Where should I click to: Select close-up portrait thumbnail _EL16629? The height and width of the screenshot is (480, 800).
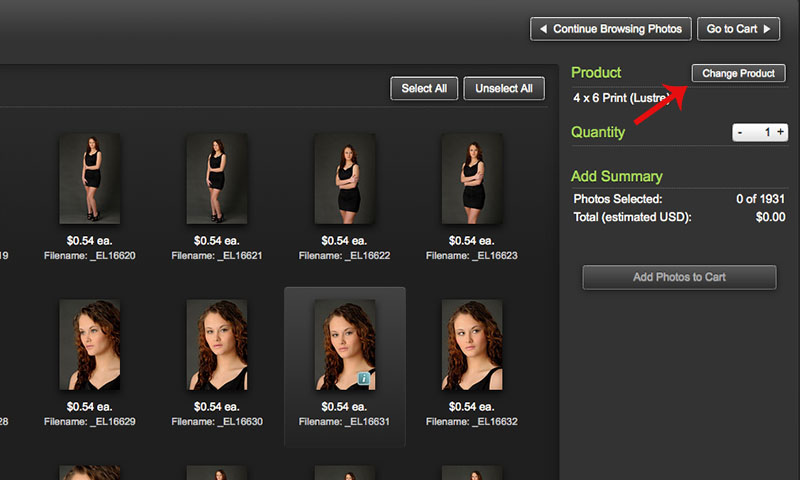90,345
